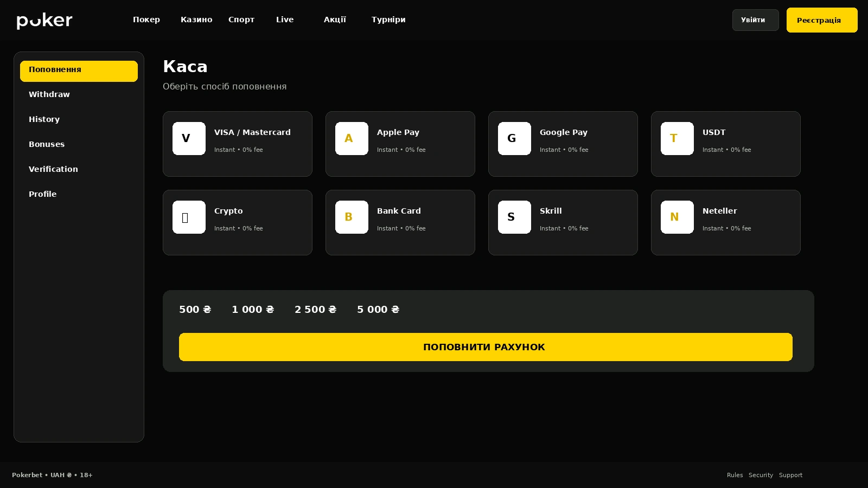The height and width of the screenshot is (488, 868).
Task: Click the VISA / Mastercard card title
Action: coord(252,132)
